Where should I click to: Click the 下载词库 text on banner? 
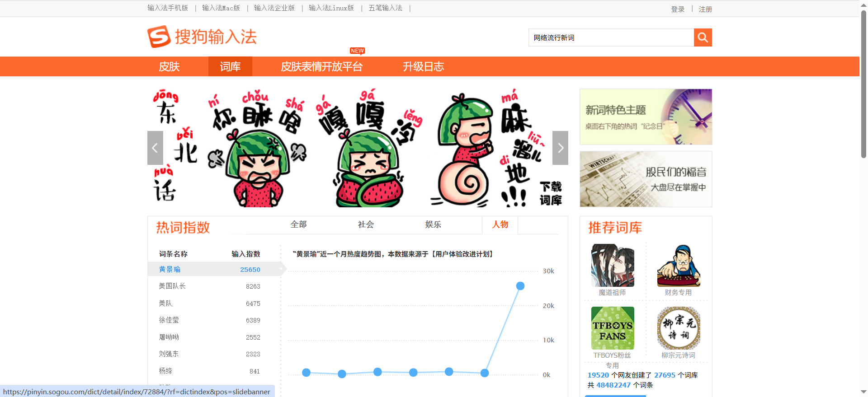[550, 193]
